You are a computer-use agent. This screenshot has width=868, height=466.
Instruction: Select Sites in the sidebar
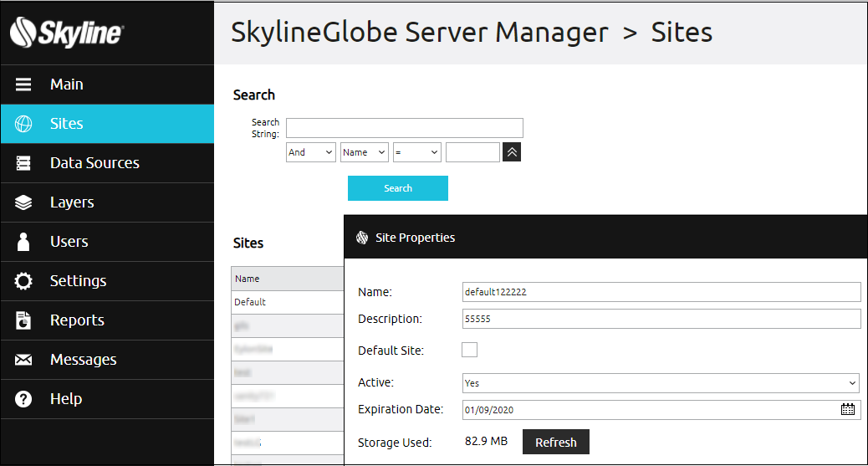coord(107,124)
